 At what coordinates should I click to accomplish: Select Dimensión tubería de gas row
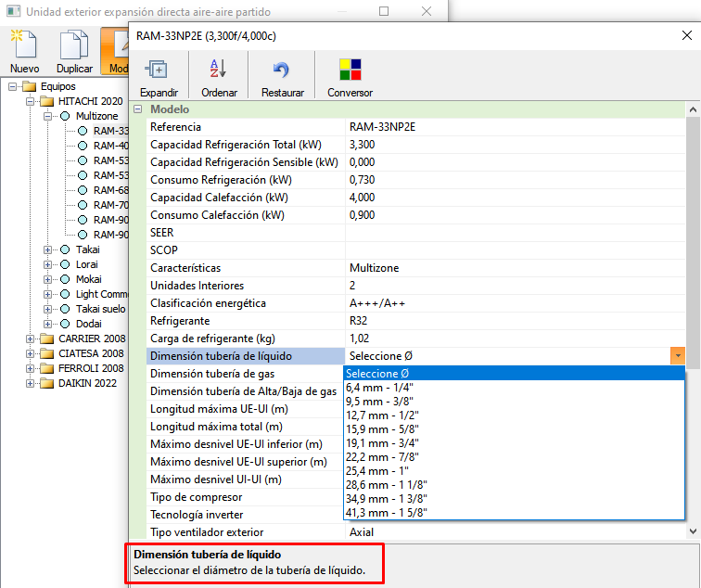tap(246, 374)
